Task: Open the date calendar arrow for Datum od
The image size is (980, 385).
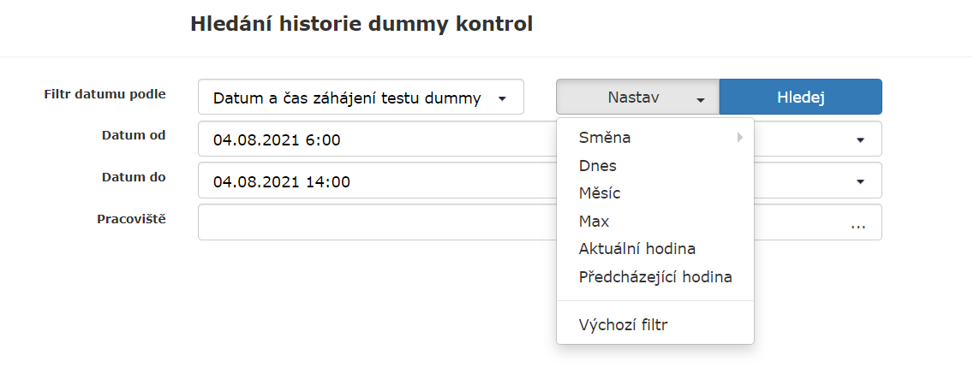Action: (859, 140)
